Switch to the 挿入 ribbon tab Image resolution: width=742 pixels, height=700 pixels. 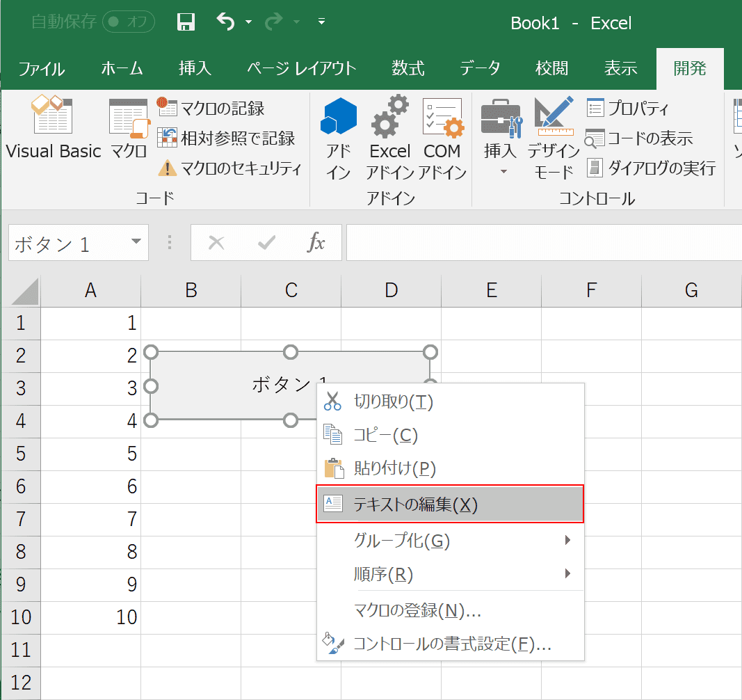pos(195,69)
